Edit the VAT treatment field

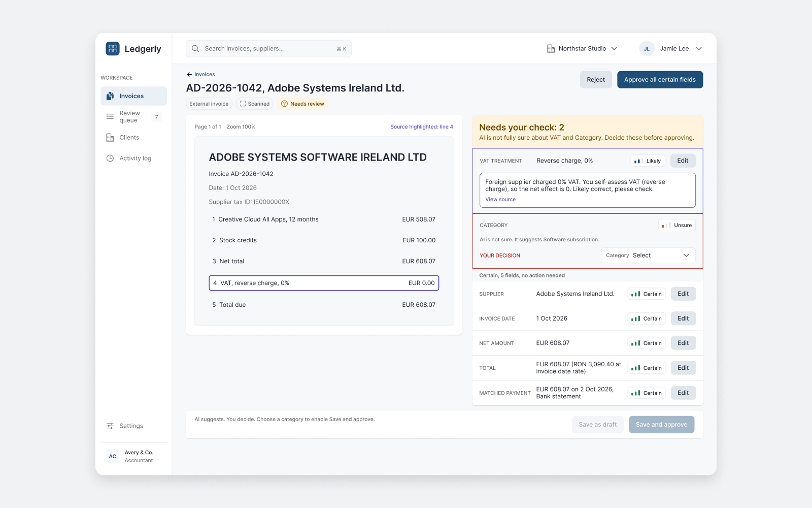[683, 161]
